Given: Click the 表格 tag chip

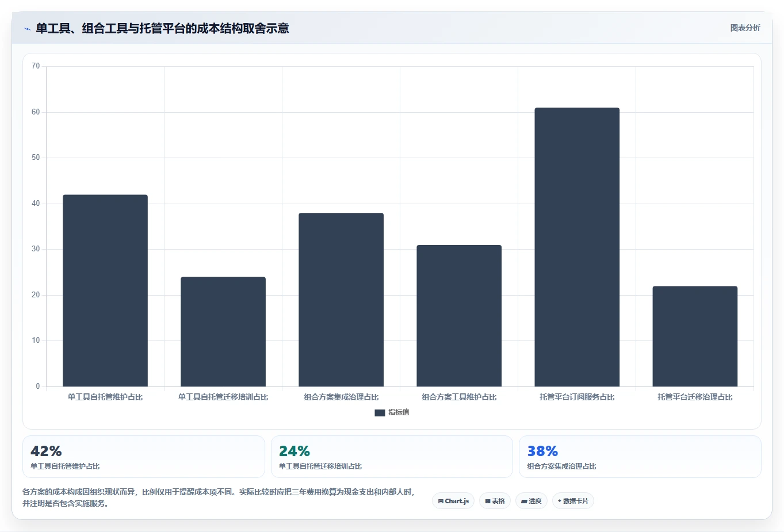Looking at the screenshot, I should click(x=495, y=501).
